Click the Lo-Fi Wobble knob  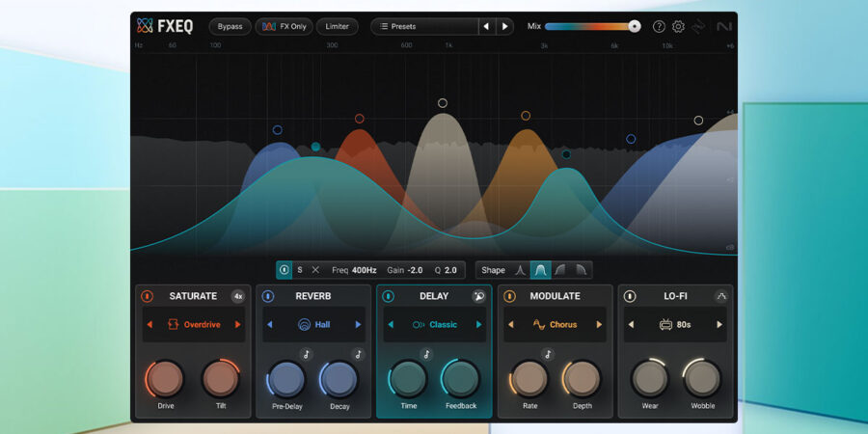coord(703,379)
